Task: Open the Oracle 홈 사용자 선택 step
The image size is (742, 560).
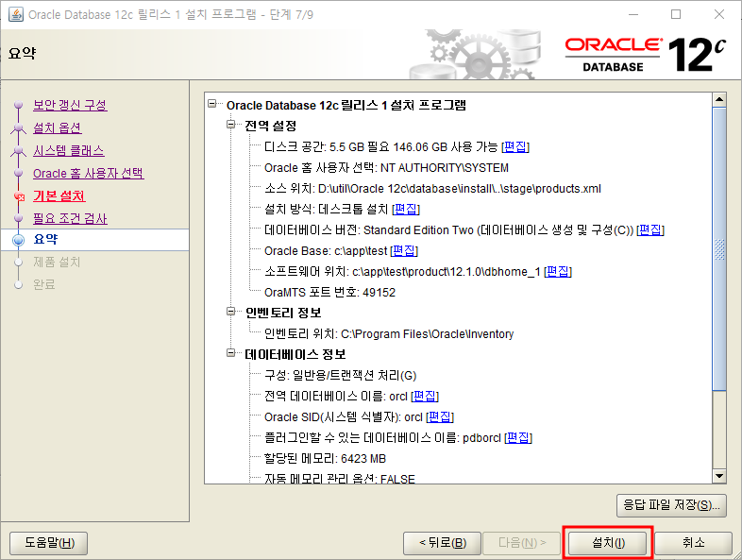Action: [x=89, y=173]
